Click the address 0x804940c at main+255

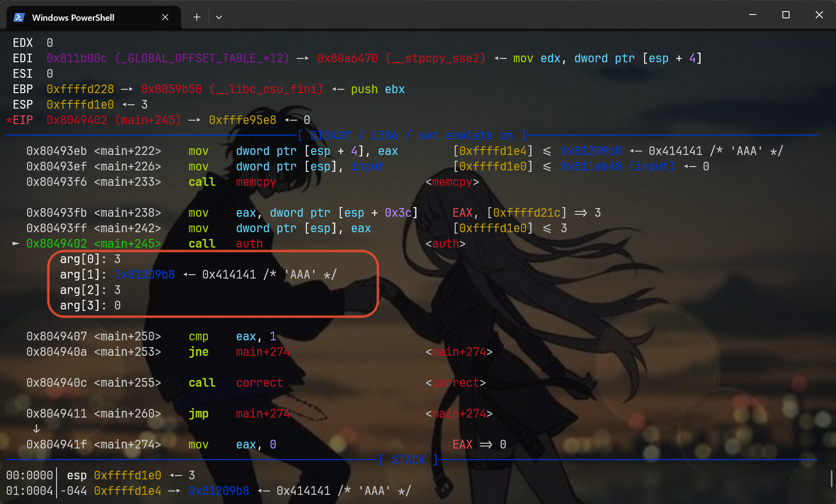click(57, 383)
